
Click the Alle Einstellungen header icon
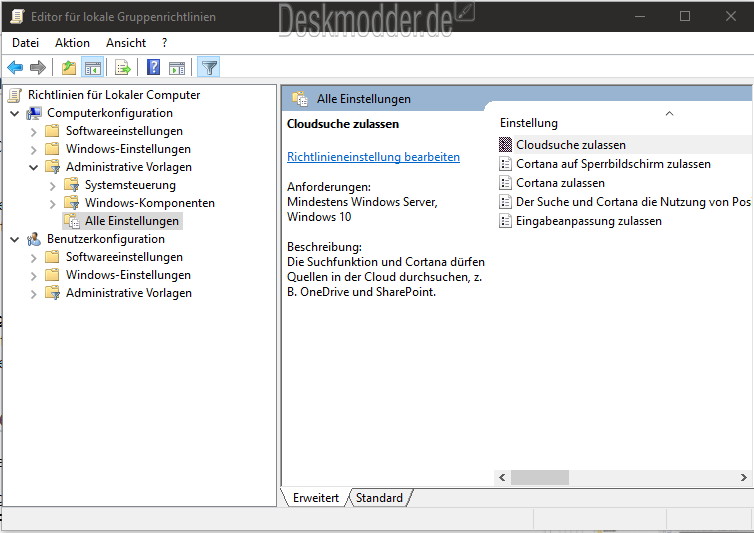tap(300, 99)
